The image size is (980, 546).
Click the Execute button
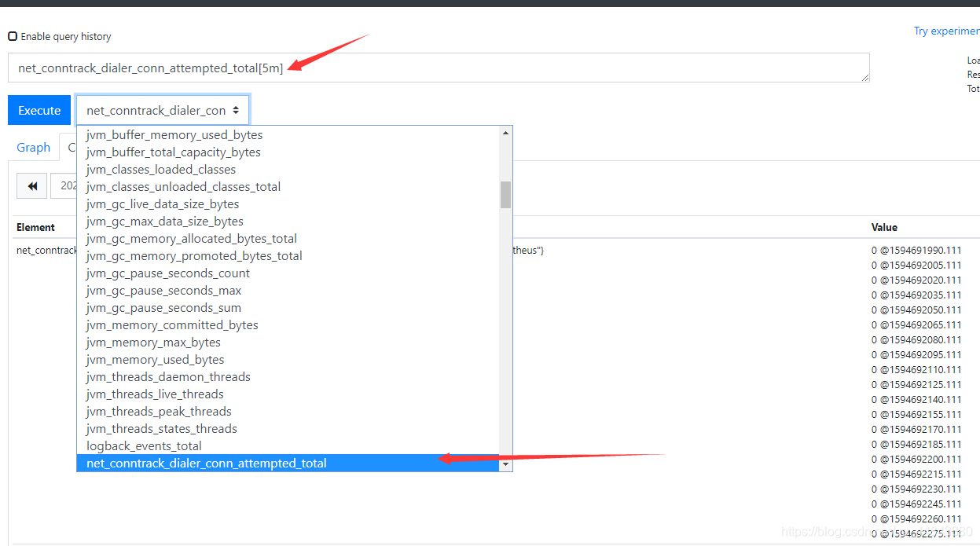(x=39, y=110)
